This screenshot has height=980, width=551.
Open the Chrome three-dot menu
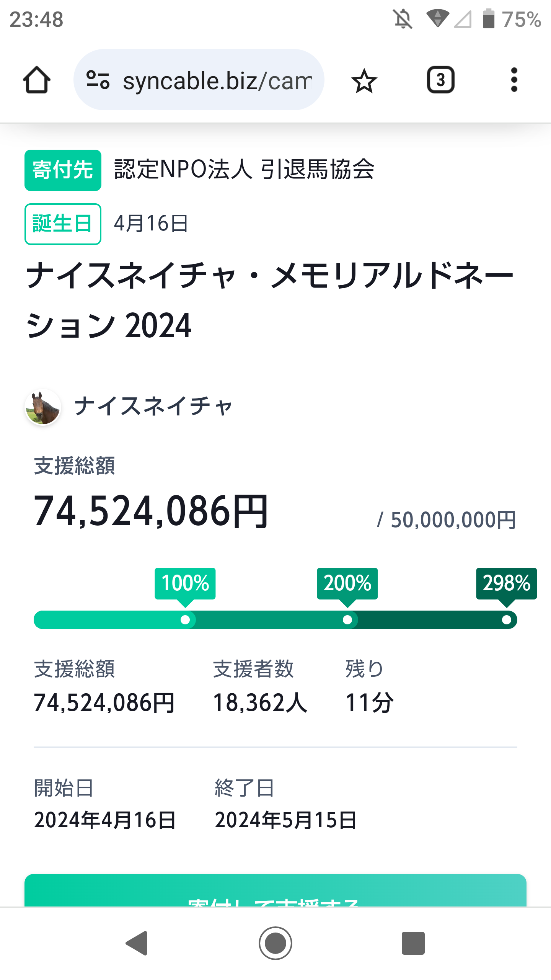pyautogui.click(x=514, y=80)
